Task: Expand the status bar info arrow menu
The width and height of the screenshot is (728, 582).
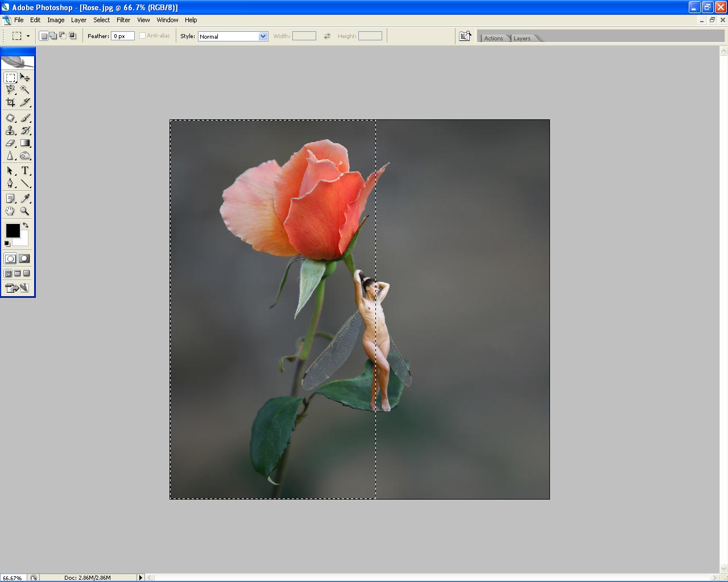Action: [x=140, y=577]
